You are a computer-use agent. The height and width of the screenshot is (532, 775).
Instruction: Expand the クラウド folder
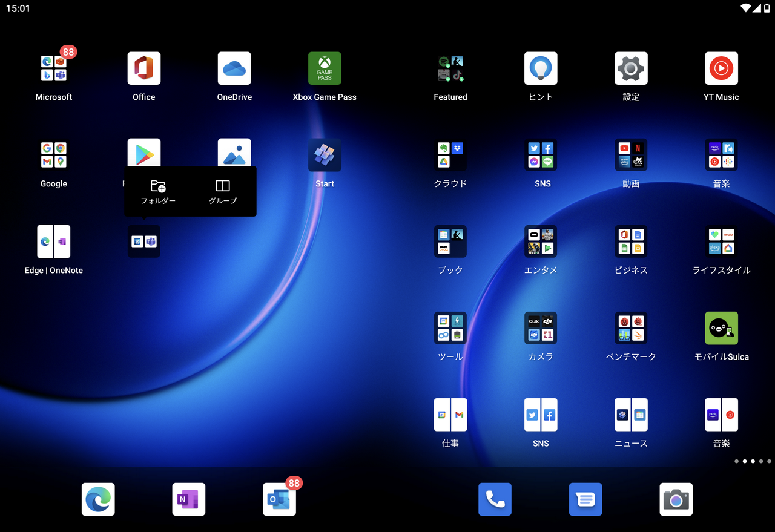(450, 156)
